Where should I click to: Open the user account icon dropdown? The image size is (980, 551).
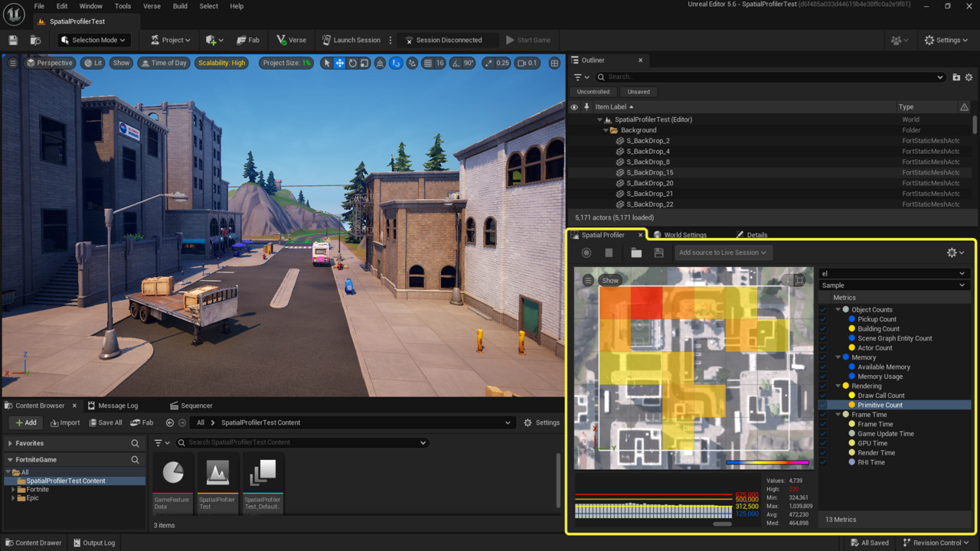coord(900,40)
